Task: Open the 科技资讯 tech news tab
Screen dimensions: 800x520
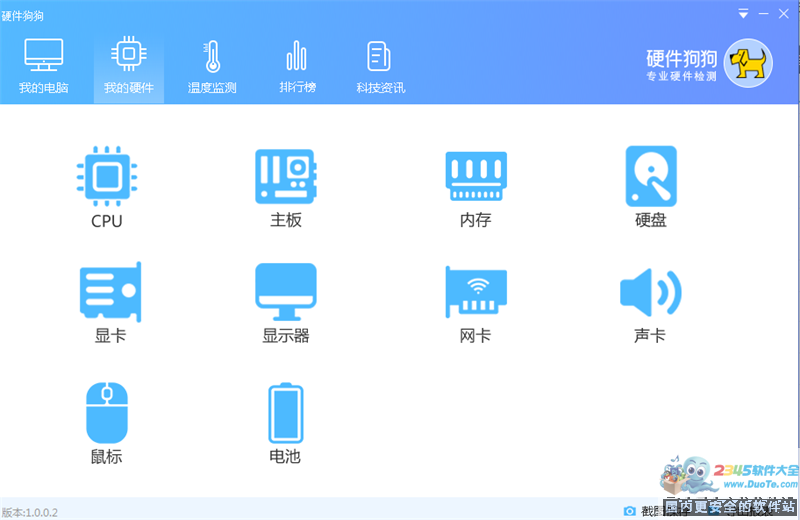Action: [380, 66]
